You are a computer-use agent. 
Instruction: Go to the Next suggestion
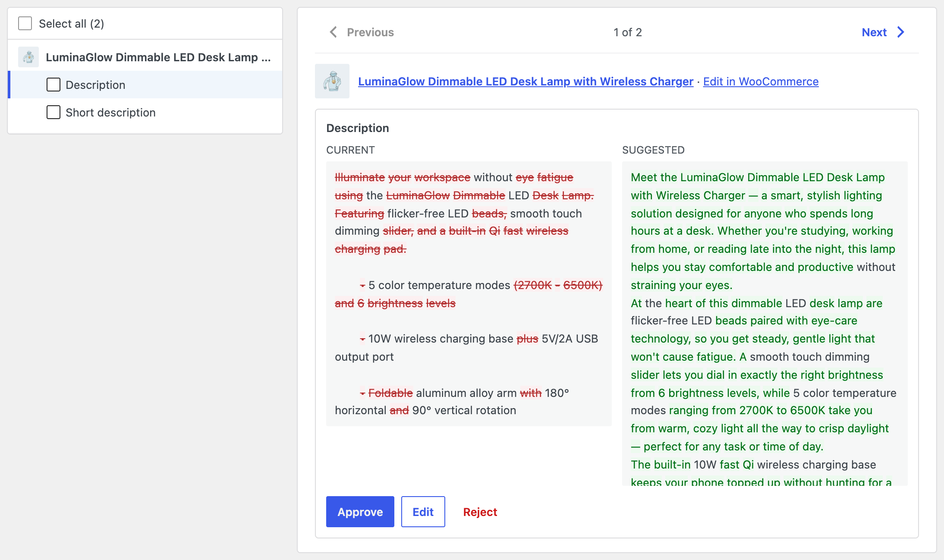(x=883, y=32)
